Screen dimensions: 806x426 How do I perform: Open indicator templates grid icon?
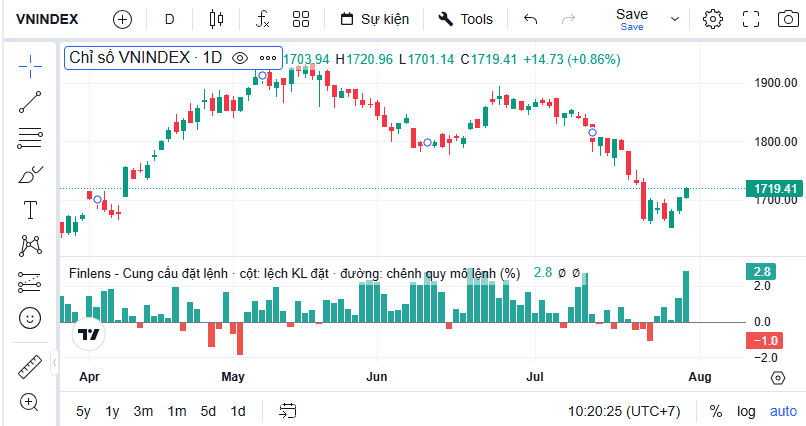(x=301, y=20)
